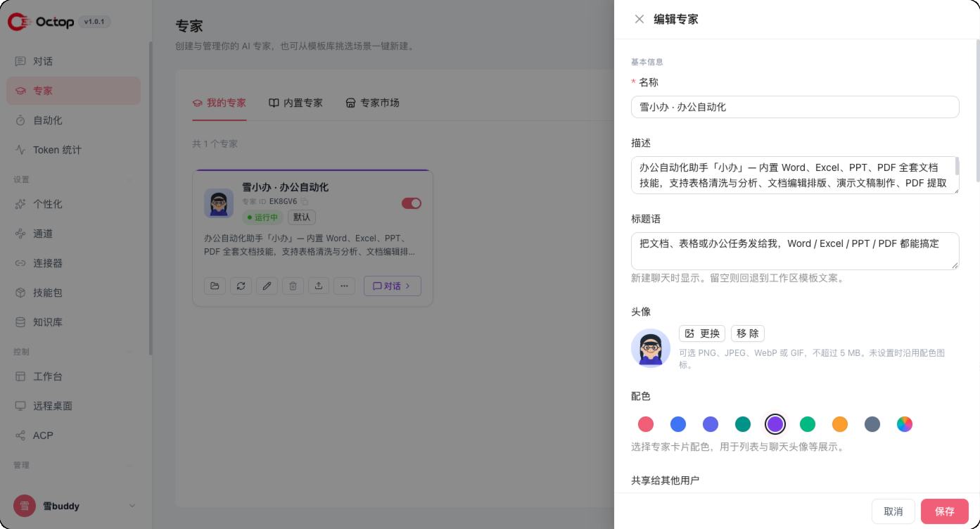The height and width of the screenshot is (529, 980).
Task: Click the 保存 button
Action: [x=945, y=511]
